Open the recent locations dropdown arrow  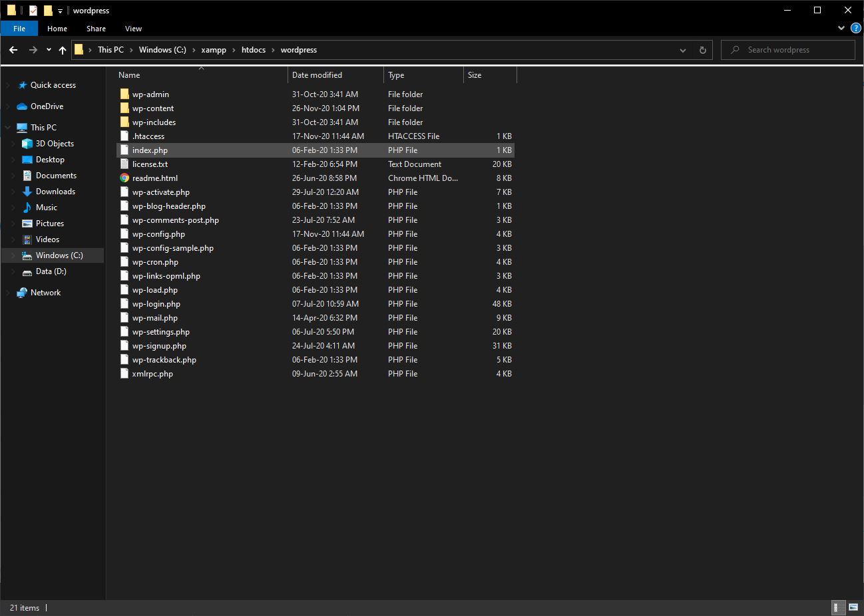pyautogui.click(x=49, y=50)
